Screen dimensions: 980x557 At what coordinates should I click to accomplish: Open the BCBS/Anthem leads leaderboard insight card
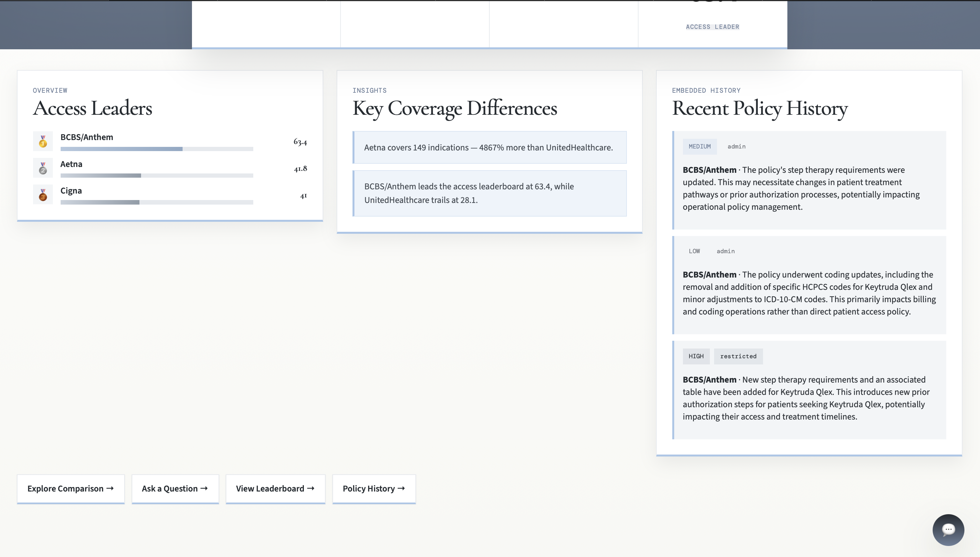coord(489,193)
